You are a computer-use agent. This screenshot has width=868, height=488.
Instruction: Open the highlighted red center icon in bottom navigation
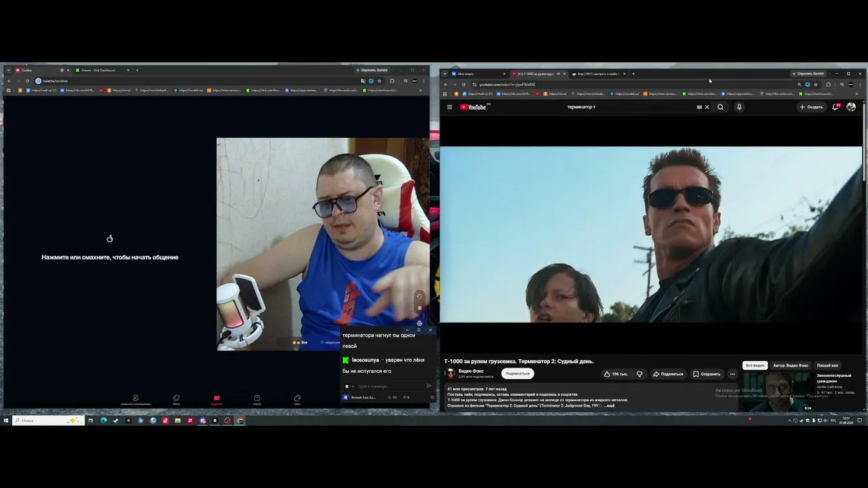pos(216,399)
